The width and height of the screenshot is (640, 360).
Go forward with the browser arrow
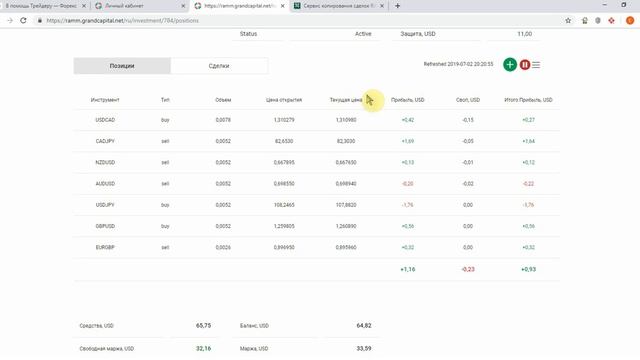(x=10, y=20)
